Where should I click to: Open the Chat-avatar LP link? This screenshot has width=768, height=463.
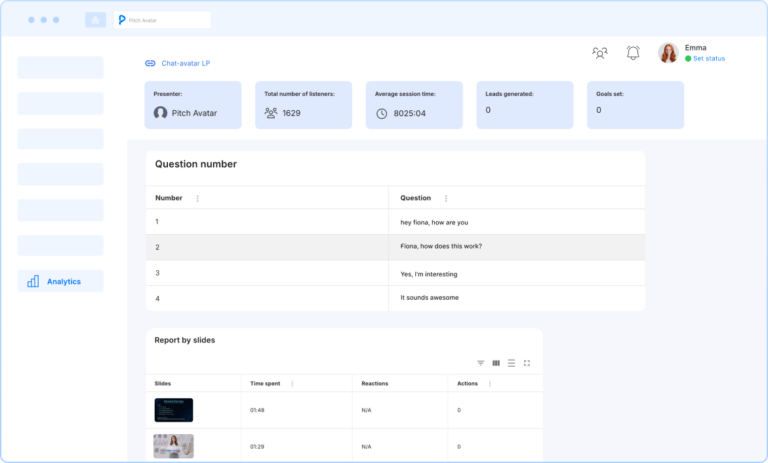click(x=185, y=63)
